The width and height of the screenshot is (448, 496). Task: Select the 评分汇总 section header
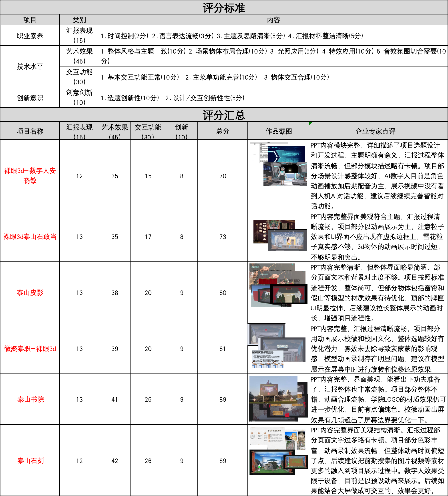(224, 115)
